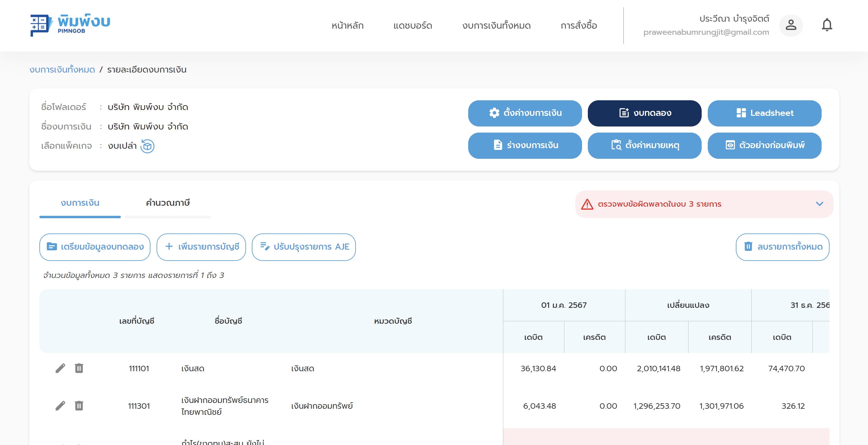This screenshot has width=868, height=445.
Task: Click the งบการเงินทั้งหมด breadcrumb link
Action: tap(62, 70)
